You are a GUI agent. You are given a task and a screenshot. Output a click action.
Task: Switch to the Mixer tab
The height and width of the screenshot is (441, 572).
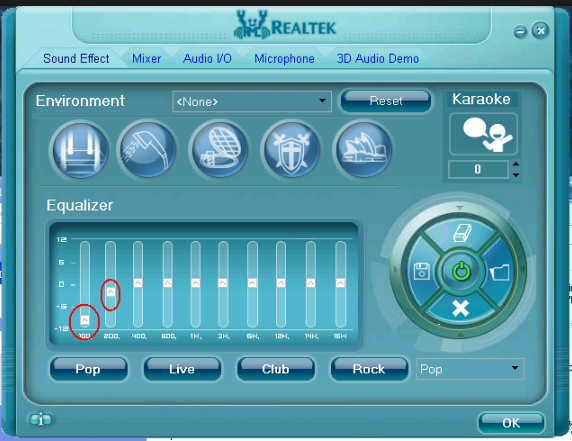coord(146,59)
